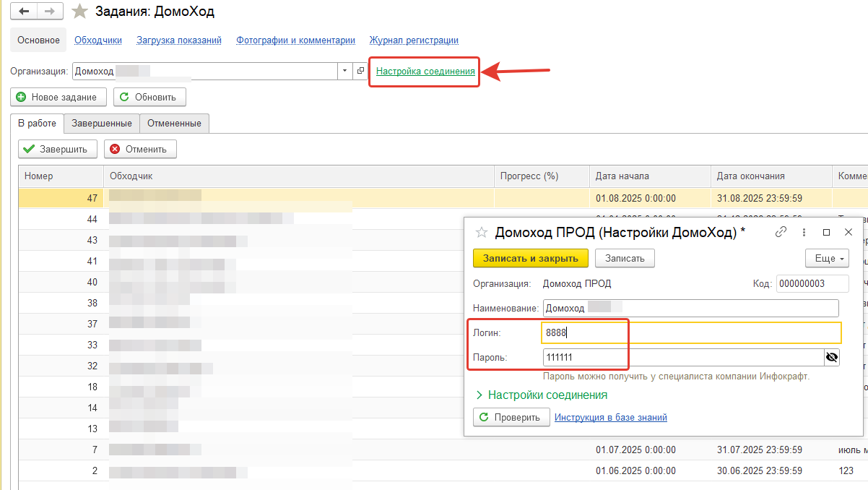Copy link icon in dialog header
Viewport: 868px width, 490px height.
click(x=780, y=232)
